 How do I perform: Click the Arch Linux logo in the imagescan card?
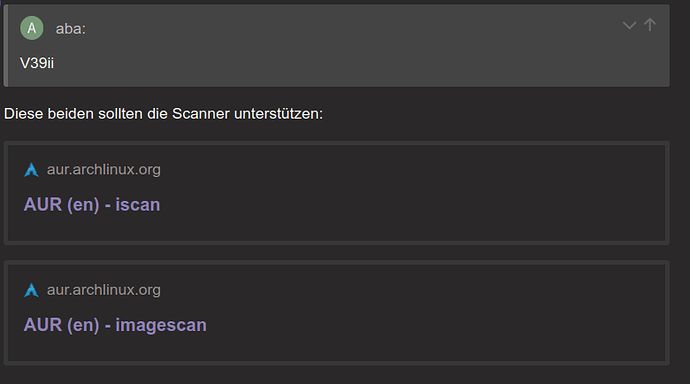[31, 290]
